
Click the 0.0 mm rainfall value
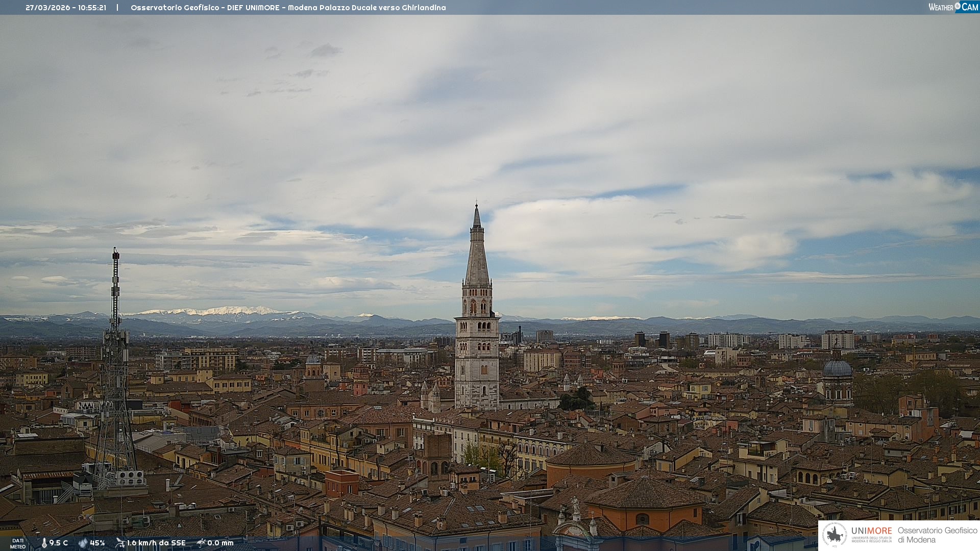(x=220, y=543)
